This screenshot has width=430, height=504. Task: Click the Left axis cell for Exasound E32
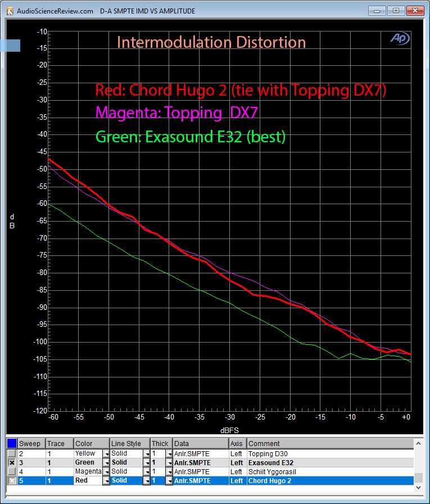[x=238, y=462]
